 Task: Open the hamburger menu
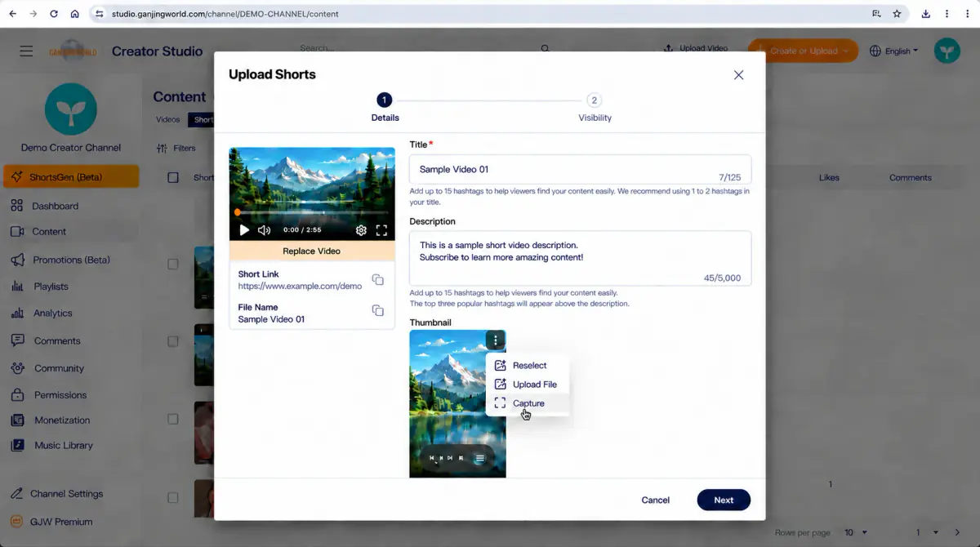(x=26, y=51)
